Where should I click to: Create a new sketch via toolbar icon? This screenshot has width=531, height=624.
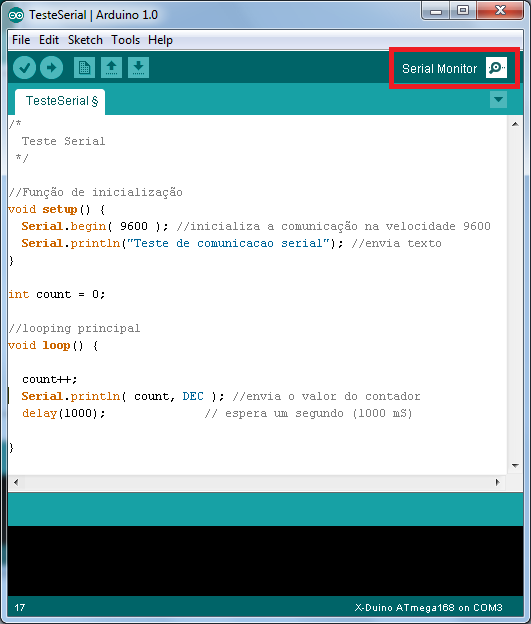[x=84, y=68]
